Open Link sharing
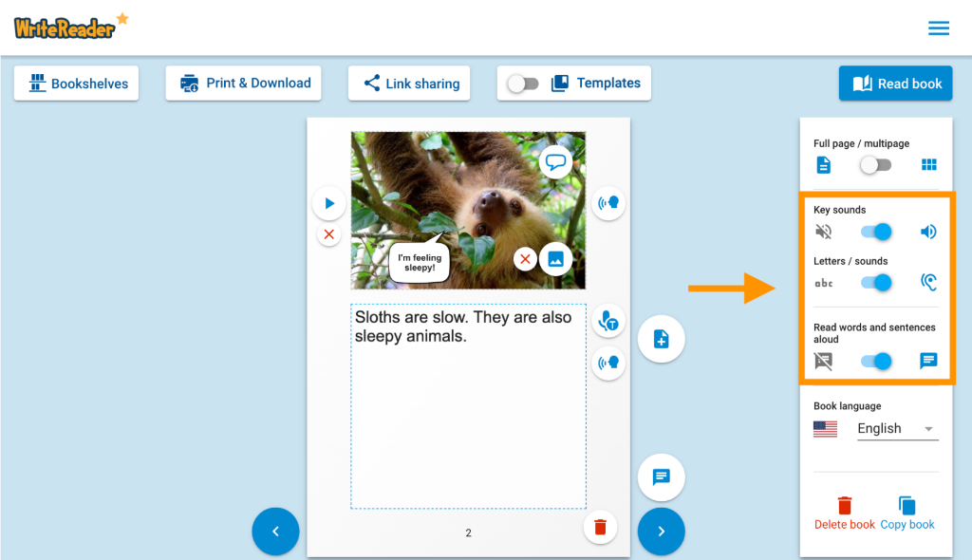This screenshot has height=560, width=972. point(409,84)
